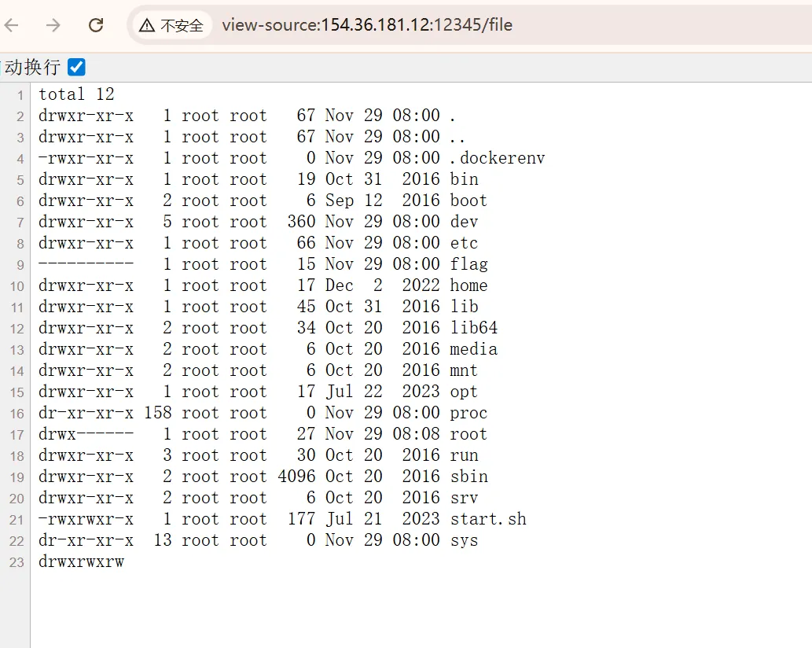Click the ".dockerenv" file name
The image size is (812, 648).
497,158
